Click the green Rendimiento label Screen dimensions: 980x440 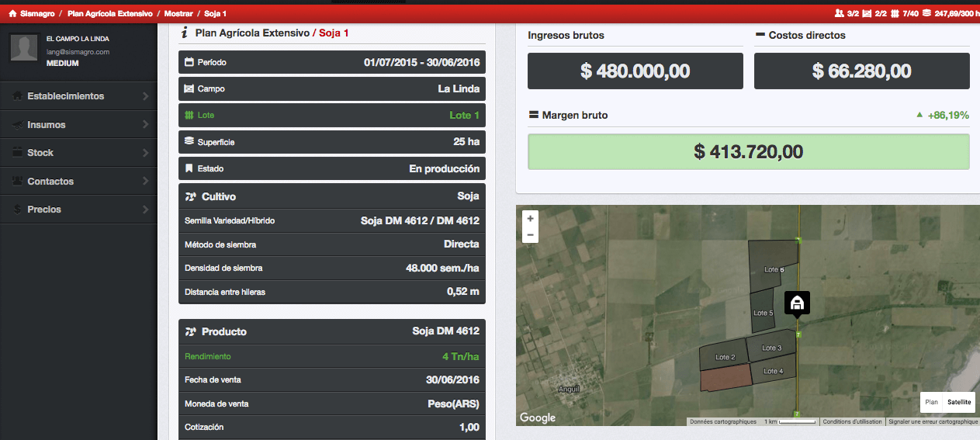[x=207, y=357]
